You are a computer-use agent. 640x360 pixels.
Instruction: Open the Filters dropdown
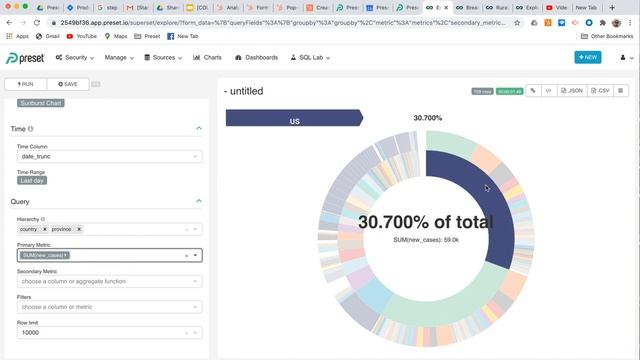pos(109,307)
